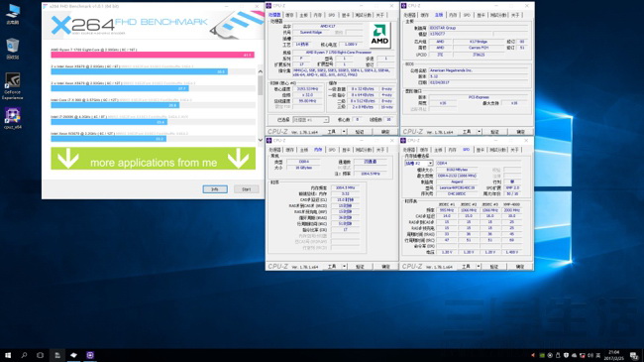Click 确定 button in CPU-Z memory window

(385, 267)
